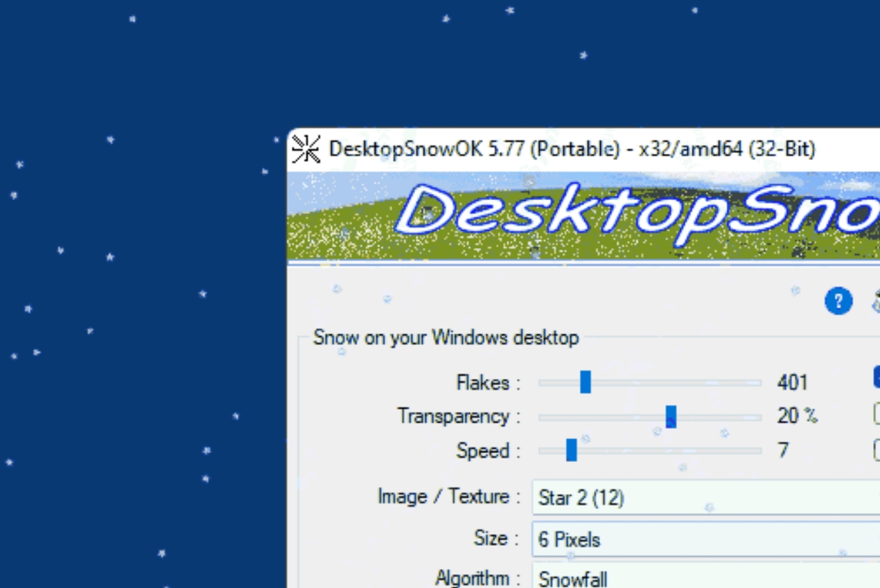Click the 'Algorithm :' label

click(477, 578)
